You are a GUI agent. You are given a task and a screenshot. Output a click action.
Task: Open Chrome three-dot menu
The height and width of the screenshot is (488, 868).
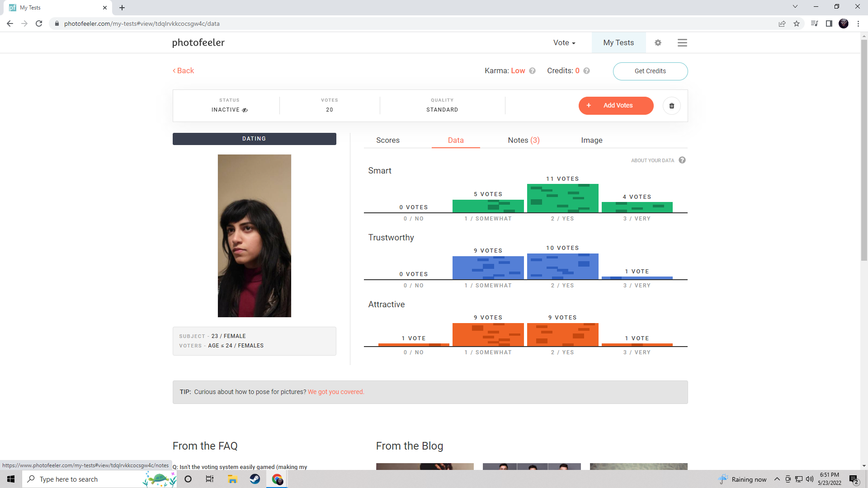pyautogui.click(x=858, y=23)
